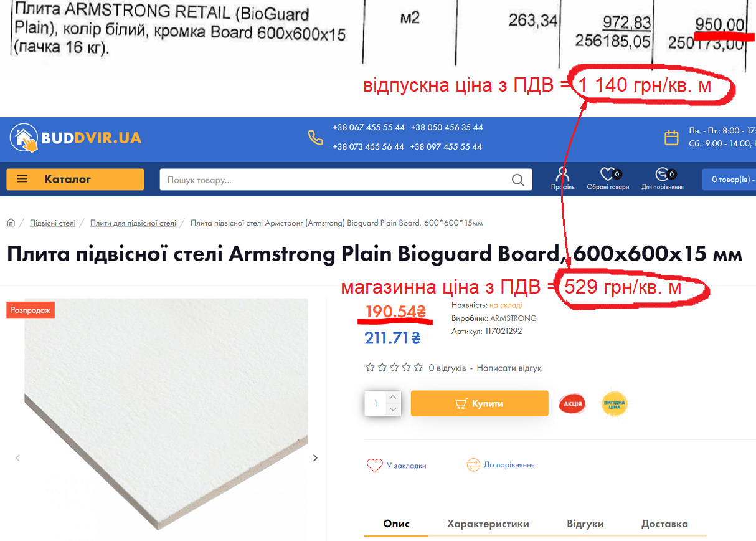The width and height of the screenshot is (756, 541).
Task: Click the Вигідна ціна yellow badge
Action: pos(615,404)
